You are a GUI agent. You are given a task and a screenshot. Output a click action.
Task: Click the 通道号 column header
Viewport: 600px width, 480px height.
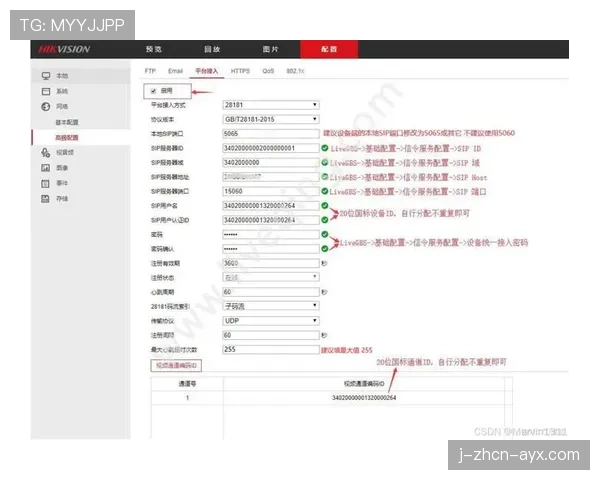point(188,384)
